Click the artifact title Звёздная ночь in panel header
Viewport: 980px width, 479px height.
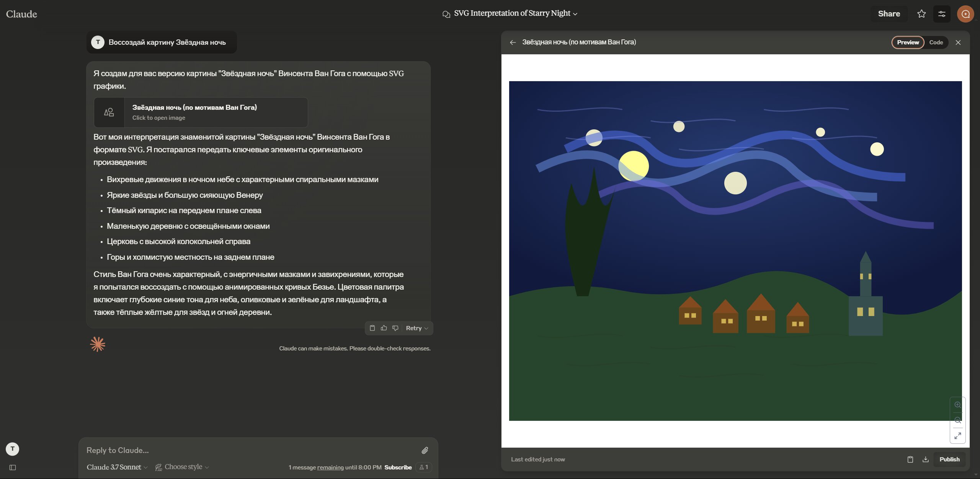pos(579,42)
